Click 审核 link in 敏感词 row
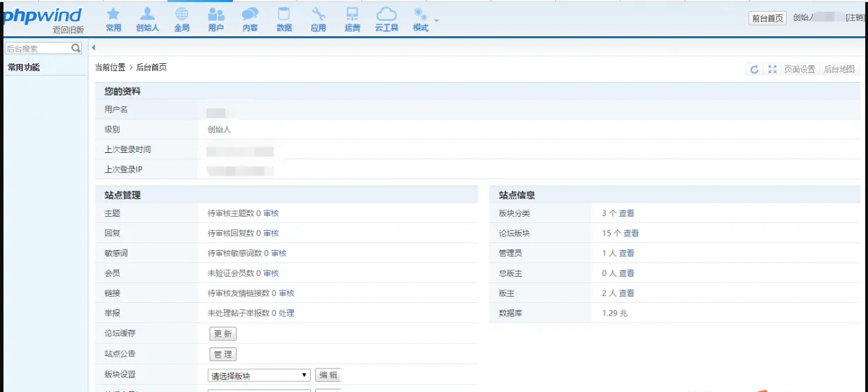This screenshot has width=868, height=392. (279, 254)
